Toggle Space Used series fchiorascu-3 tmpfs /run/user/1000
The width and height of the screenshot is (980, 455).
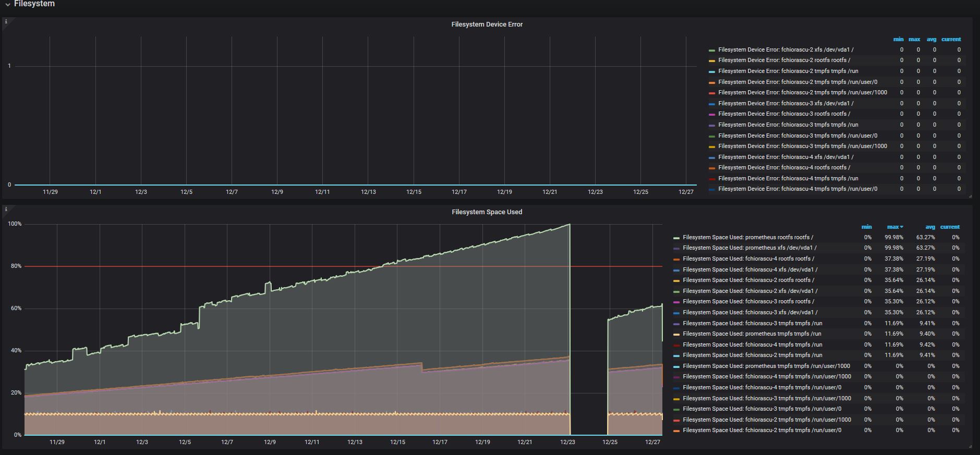tap(767, 398)
